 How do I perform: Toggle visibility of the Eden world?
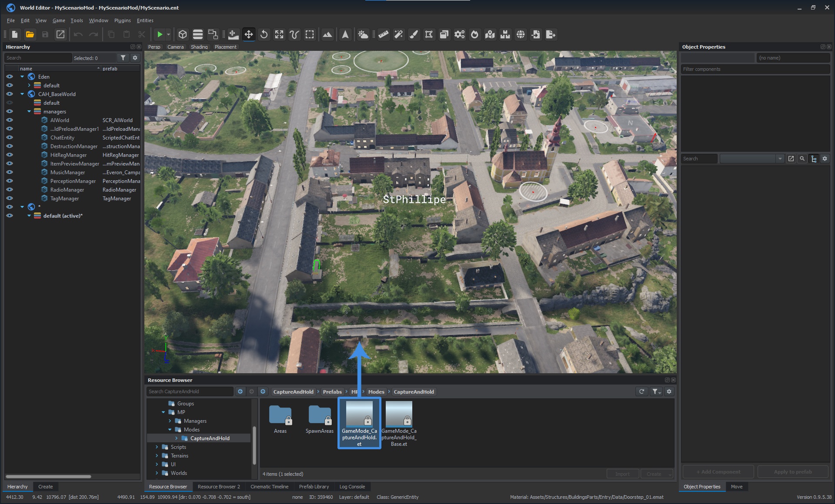[x=10, y=77]
